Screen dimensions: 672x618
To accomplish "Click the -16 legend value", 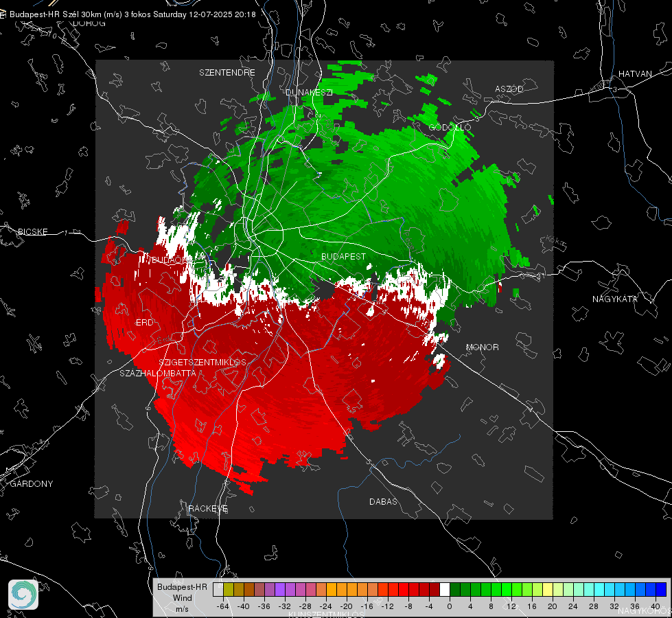I will coord(367,606).
